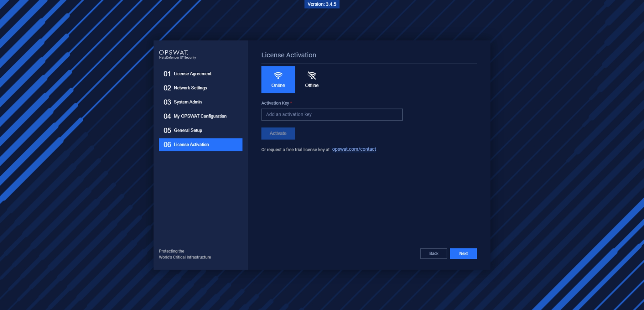Proceed with the Next button
Screen dimensions: 644x310
tap(463, 253)
